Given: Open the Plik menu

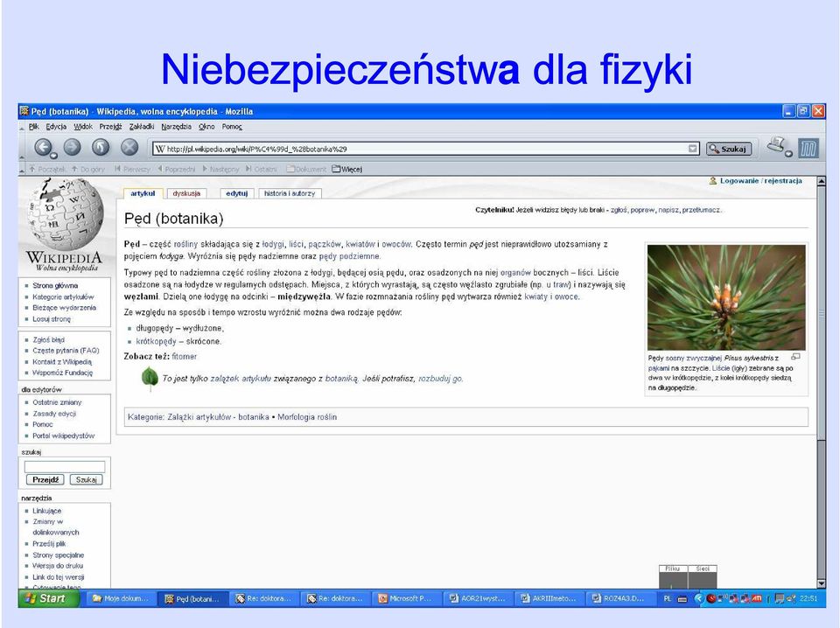Looking at the screenshot, I should point(34,127).
